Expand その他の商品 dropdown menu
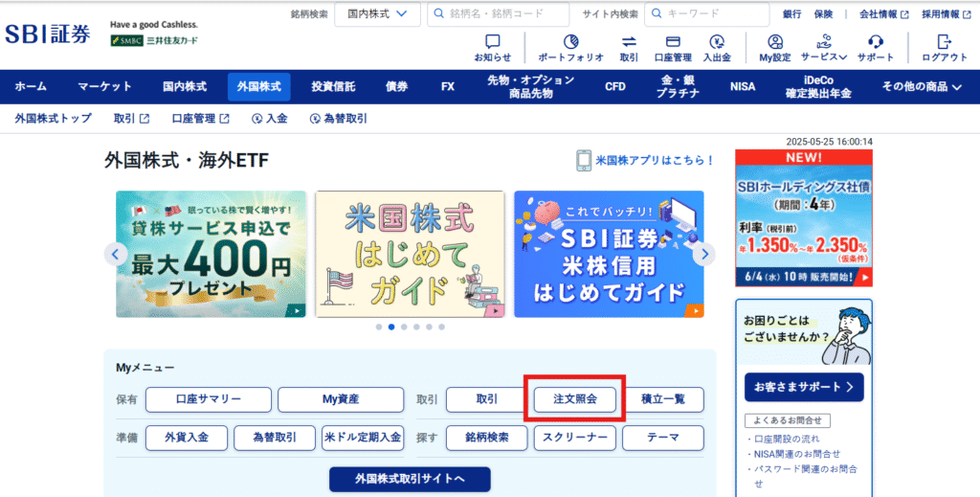The height and width of the screenshot is (497, 980). pos(922,87)
